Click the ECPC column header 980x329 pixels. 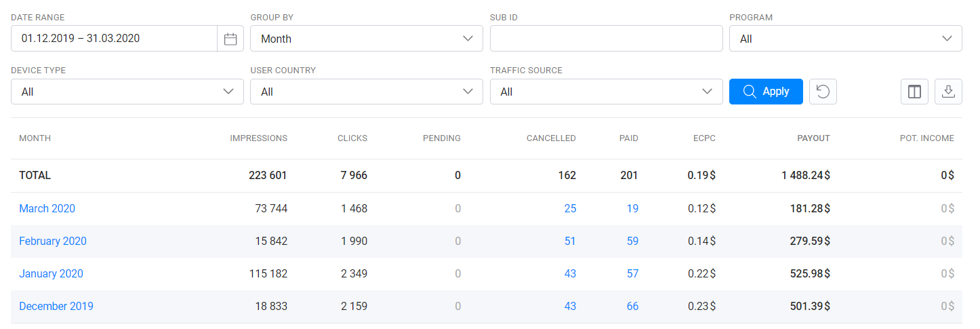703,138
